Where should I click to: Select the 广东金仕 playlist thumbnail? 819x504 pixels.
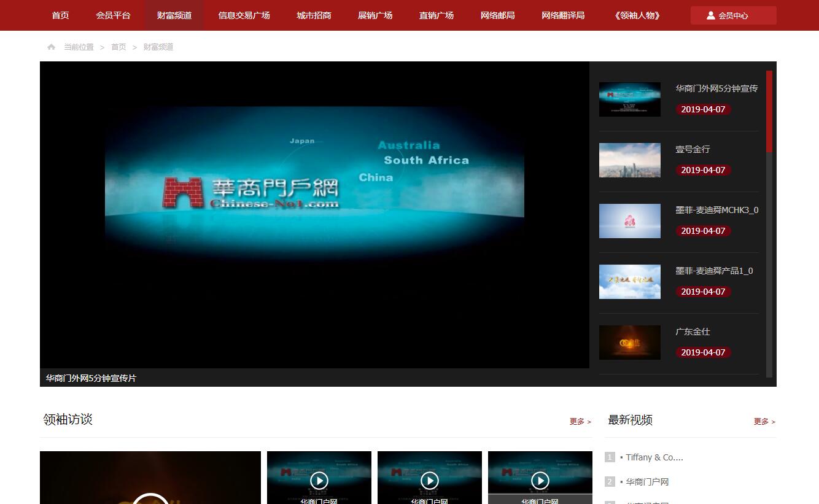pyautogui.click(x=630, y=343)
